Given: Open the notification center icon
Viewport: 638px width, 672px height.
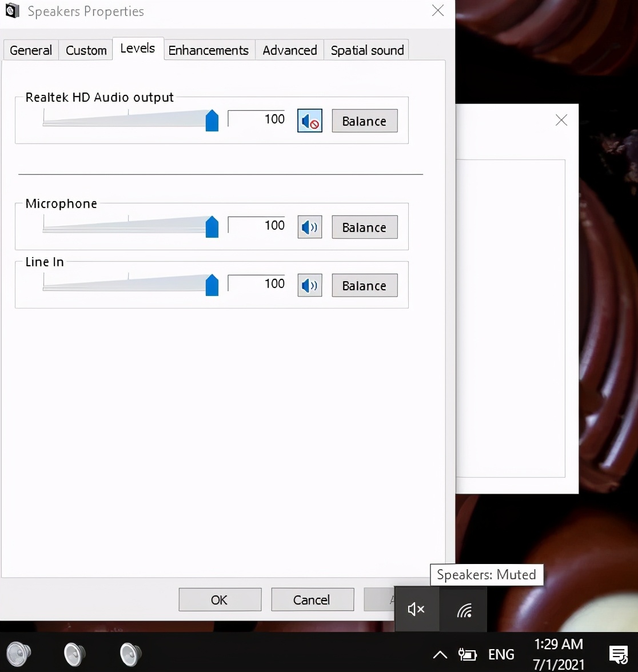Looking at the screenshot, I should (x=619, y=654).
